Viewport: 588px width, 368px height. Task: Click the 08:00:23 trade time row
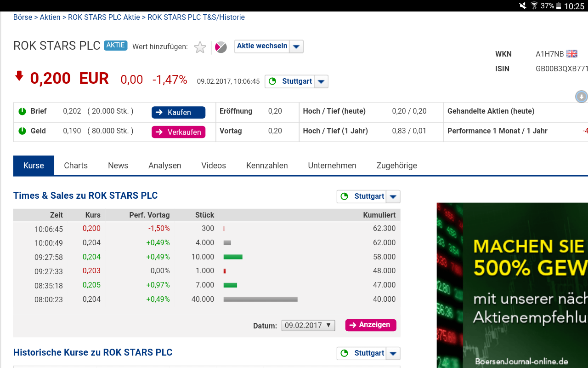point(207,299)
